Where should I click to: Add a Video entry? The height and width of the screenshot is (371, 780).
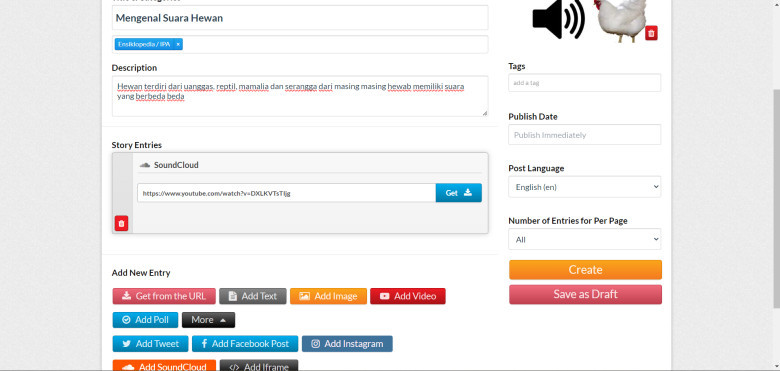408,296
